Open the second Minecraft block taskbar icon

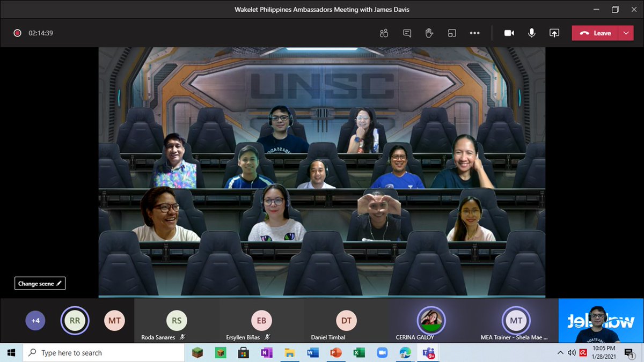tap(220, 353)
